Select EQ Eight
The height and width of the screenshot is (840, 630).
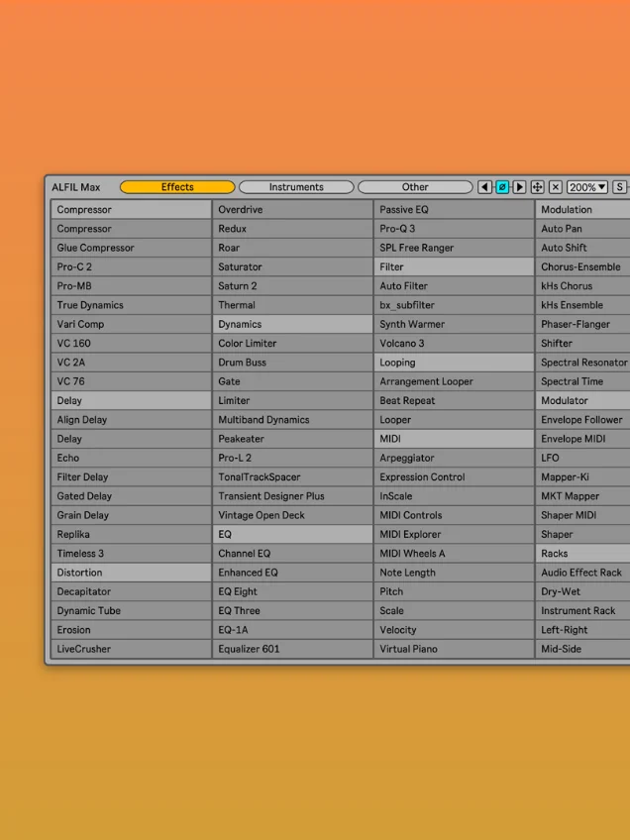(292, 592)
